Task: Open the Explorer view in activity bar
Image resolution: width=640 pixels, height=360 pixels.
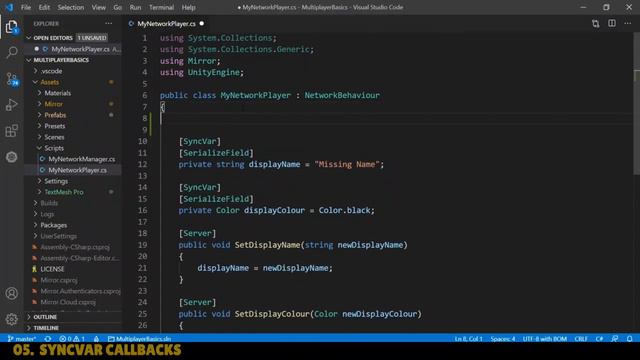Action: coord(11,27)
